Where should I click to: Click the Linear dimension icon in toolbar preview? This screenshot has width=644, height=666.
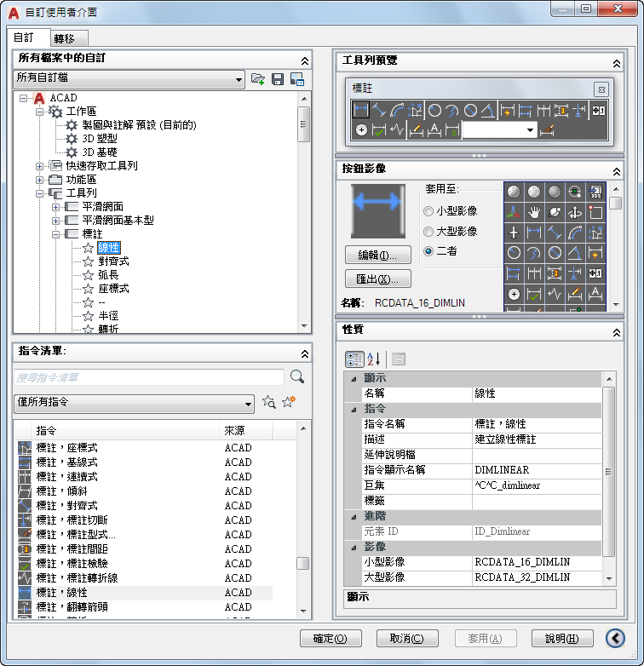360,110
